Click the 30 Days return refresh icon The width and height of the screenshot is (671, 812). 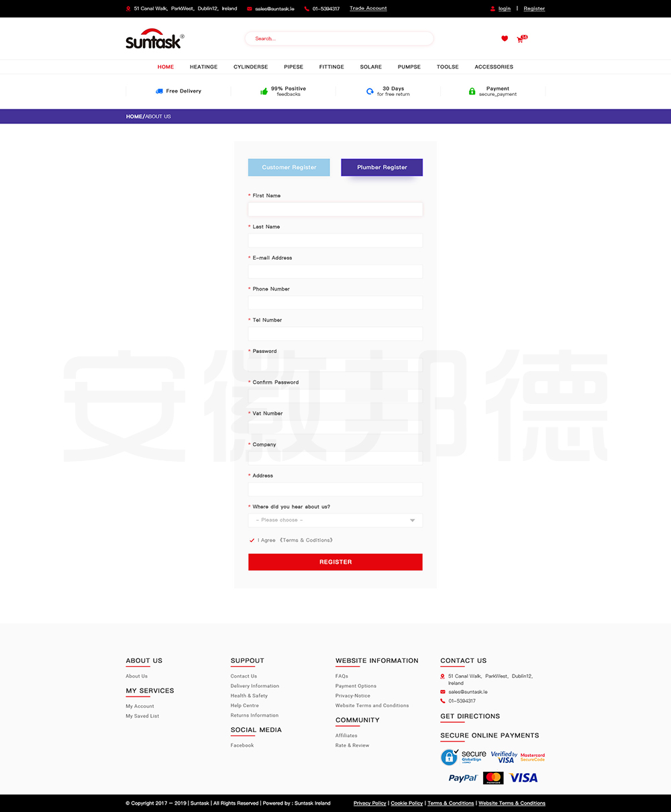[370, 91]
